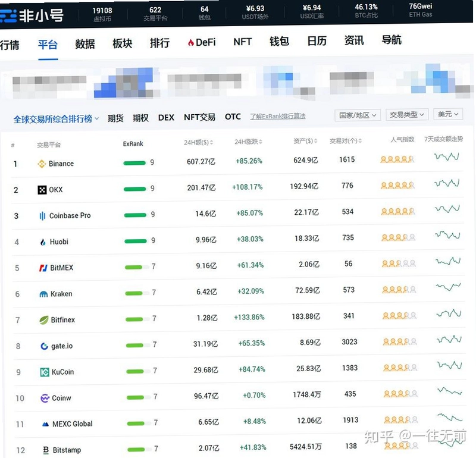Image resolution: width=476 pixels, height=458 pixels.
Task: Open the 交易类型 filter dropdown
Action: coord(407,115)
